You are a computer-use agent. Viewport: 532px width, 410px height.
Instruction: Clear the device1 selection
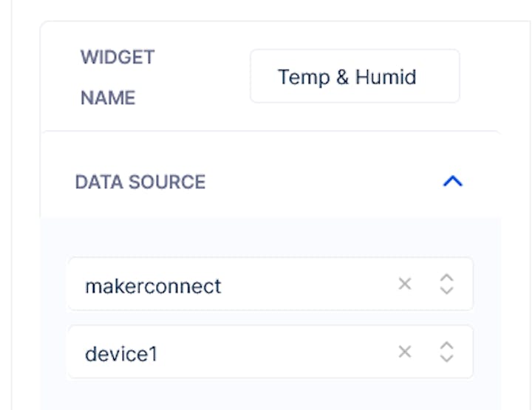point(405,352)
